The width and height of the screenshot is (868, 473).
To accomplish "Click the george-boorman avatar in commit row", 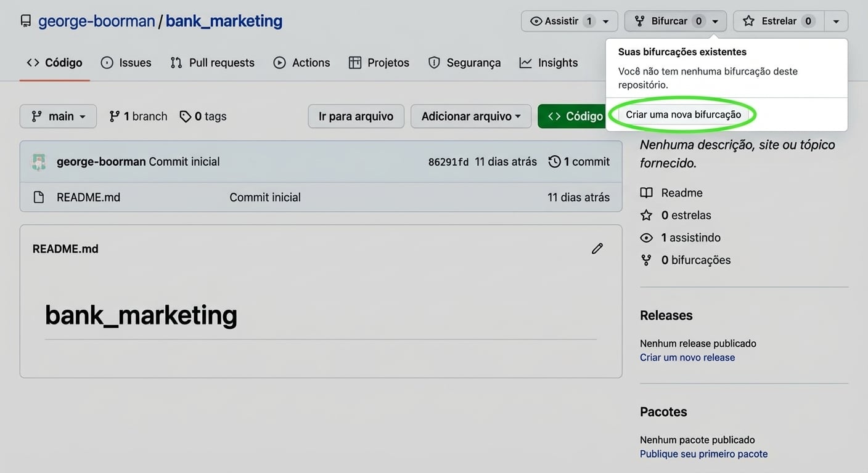I will 39,162.
